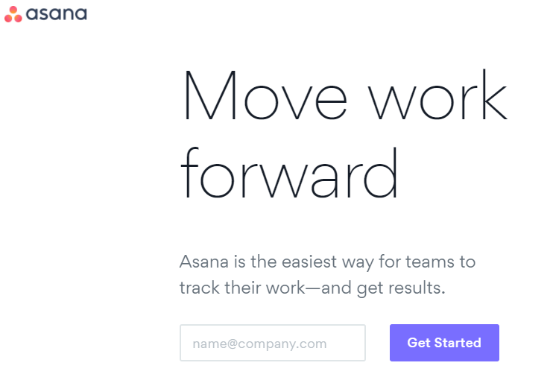
Task: Click the word "get" in description
Action: (370, 289)
